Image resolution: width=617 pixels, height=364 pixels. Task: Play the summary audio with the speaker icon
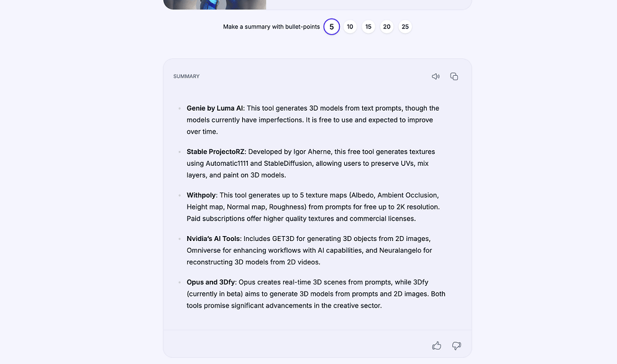click(436, 76)
